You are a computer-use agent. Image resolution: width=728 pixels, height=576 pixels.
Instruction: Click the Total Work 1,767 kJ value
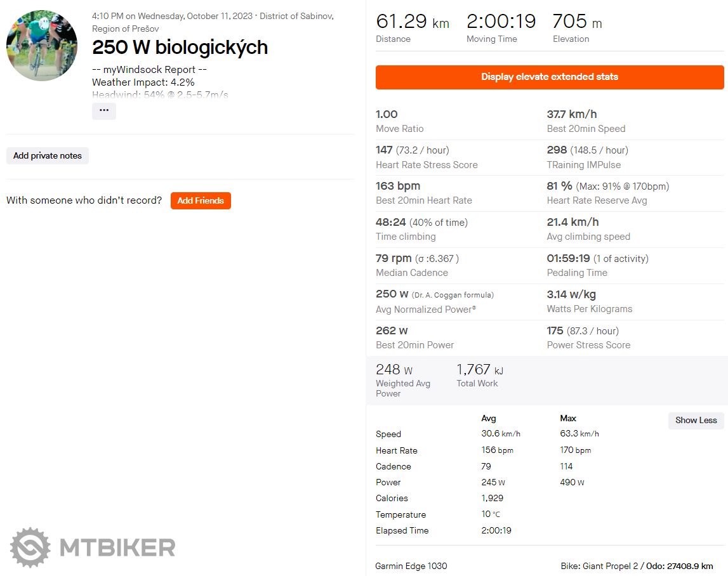coord(479,370)
